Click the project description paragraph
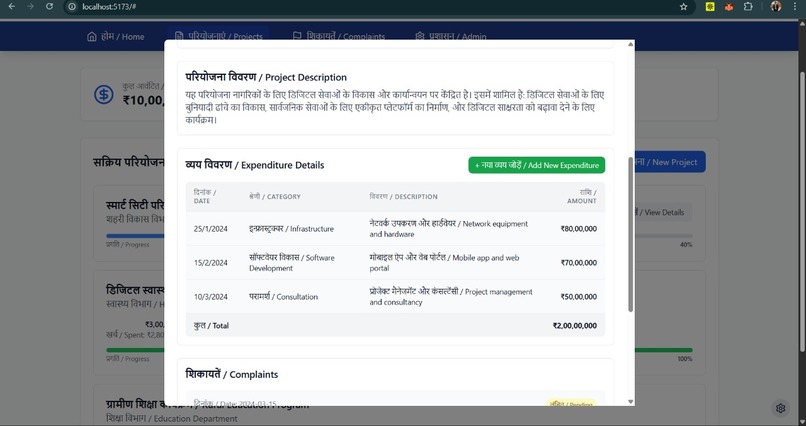The width and height of the screenshot is (806, 426). (x=395, y=107)
